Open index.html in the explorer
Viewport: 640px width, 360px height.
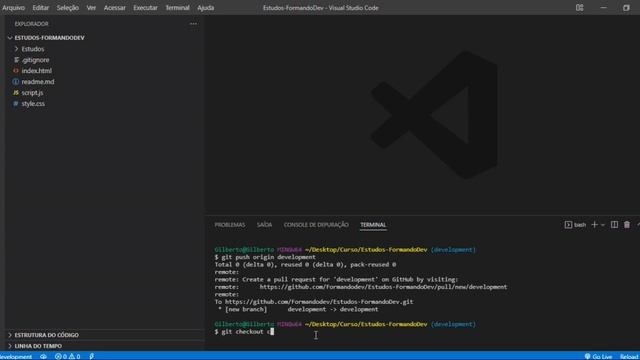pos(36,71)
